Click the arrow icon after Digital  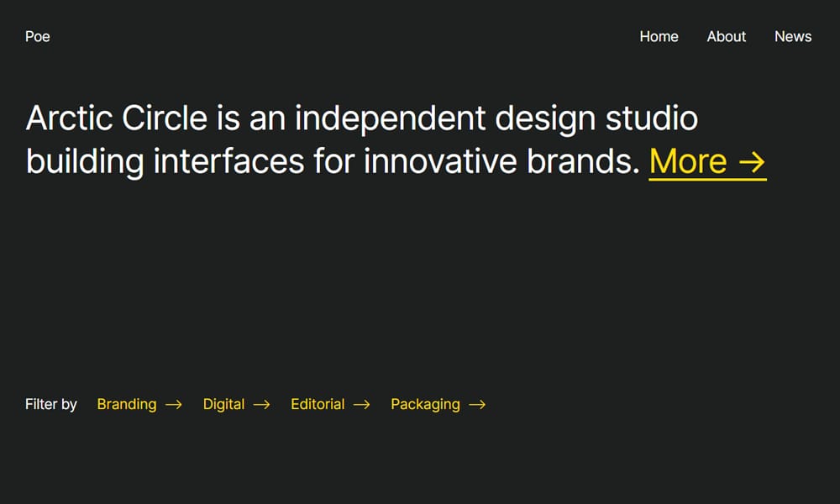[262, 405]
